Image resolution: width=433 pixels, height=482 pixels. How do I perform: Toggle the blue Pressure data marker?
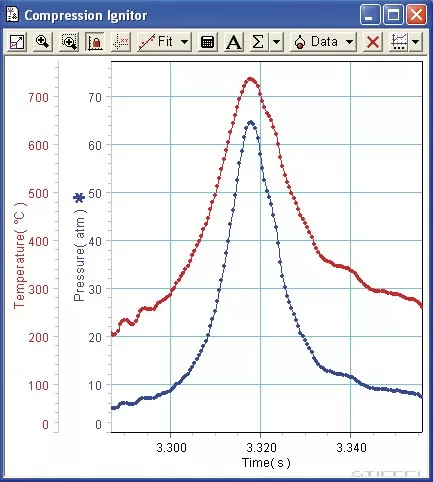79,198
